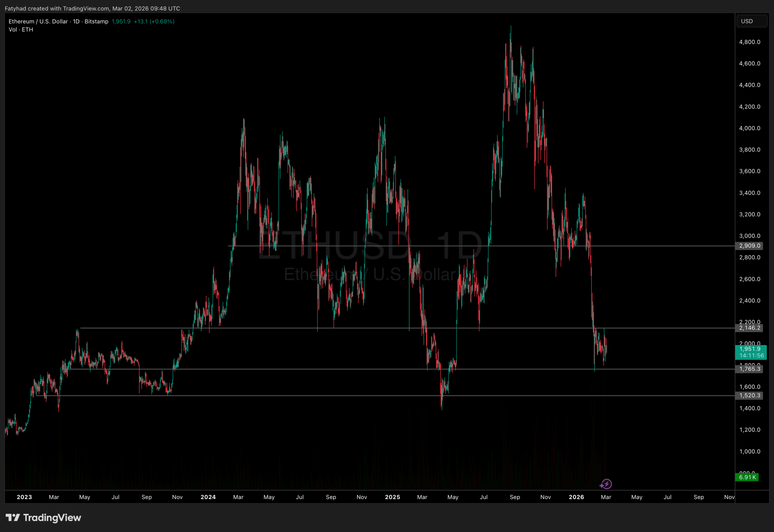Click the 2025 label on the time axis

[x=393, y=497]
